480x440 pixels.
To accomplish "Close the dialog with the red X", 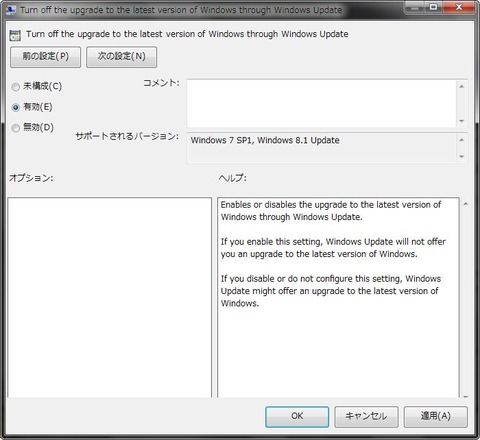I will pyautogui.click(x=459, y=7).
